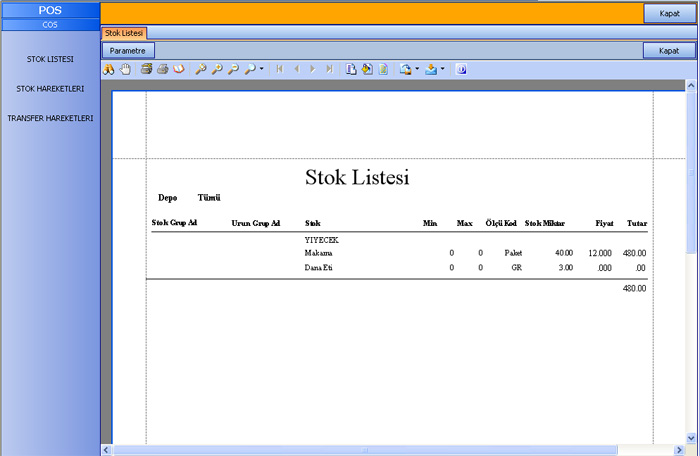Click the Parametre button
700x456 pixels.
tap(128, 50)
